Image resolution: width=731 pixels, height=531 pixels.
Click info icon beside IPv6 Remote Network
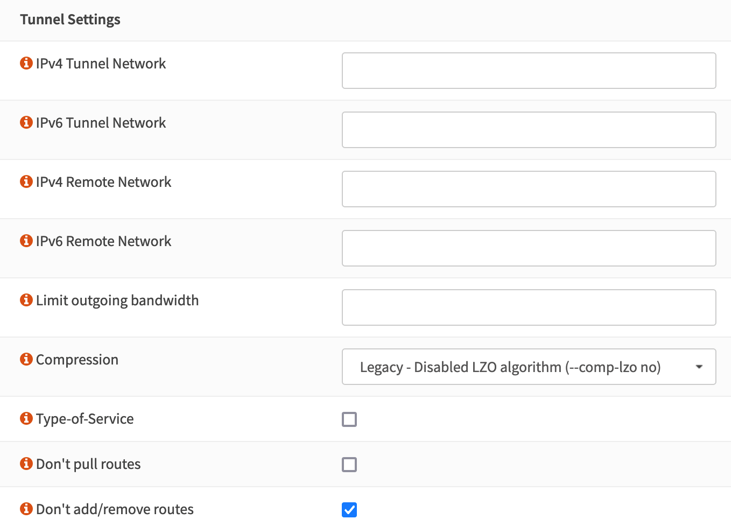click(x=26, y=241)
